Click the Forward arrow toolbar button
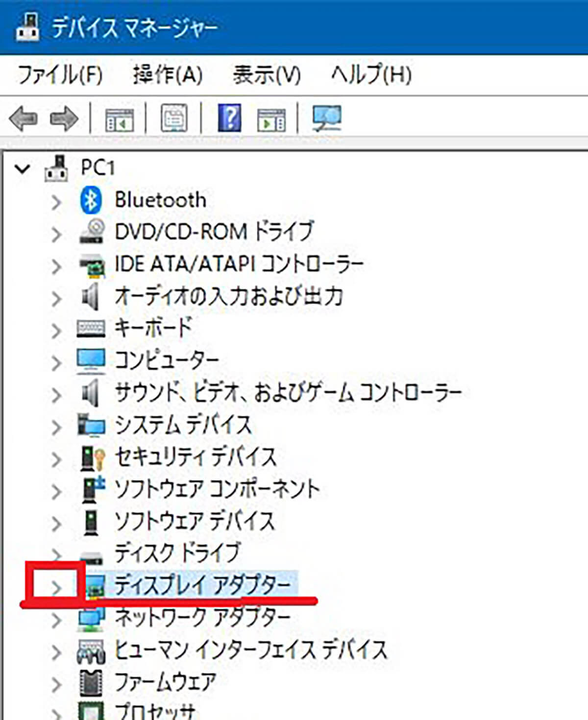The width and height of the screenshot is (588, 720). (x=64, y=119)
